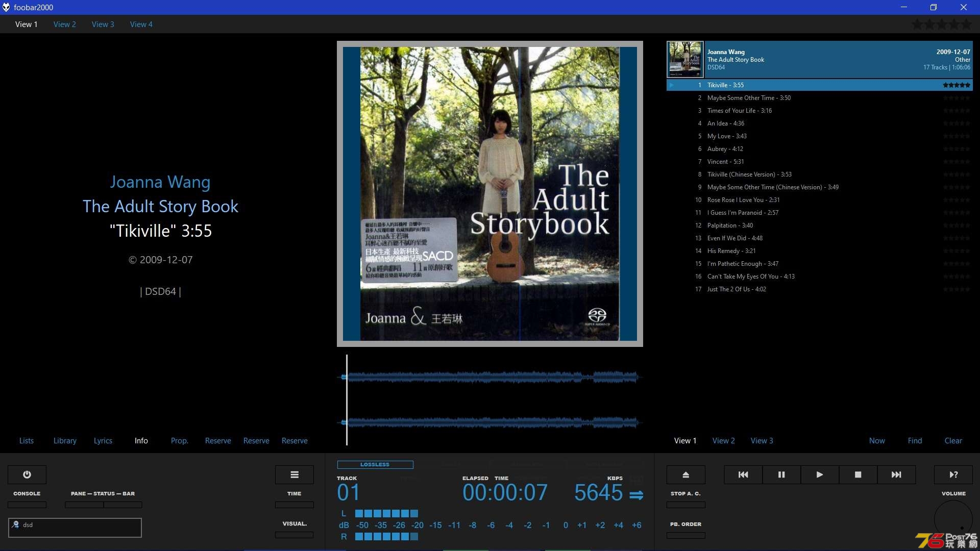Adjust the Volume knob
The height and width of the screenshot is (551, 980).
point(953,519)
